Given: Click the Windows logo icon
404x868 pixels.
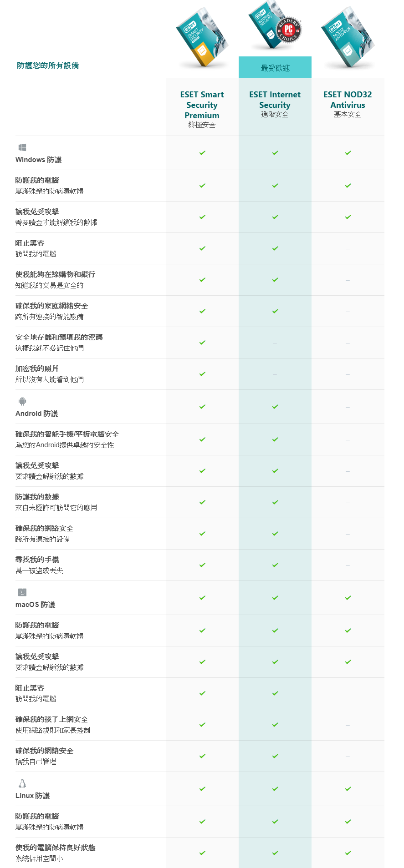Looking at the screenshot, I should click(x=22, y=147).
